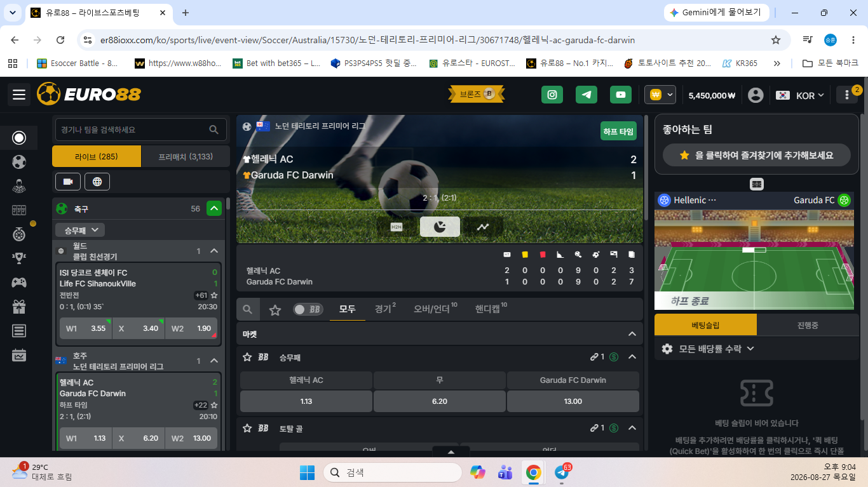Viewport: 868px width, 487px height.
Task: Click the Windows Start button
Action: (x=307, y=472)
